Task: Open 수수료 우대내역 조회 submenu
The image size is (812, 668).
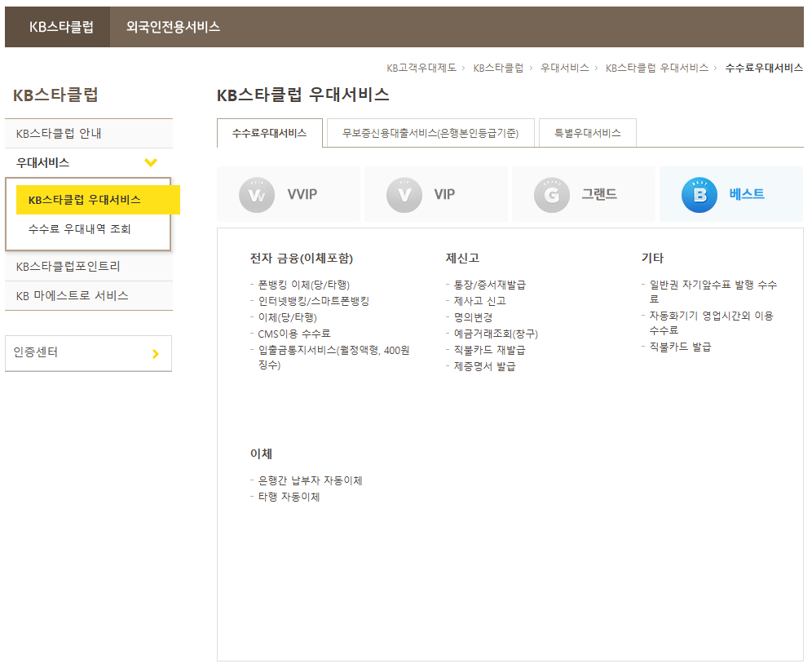Action: [79, 229]
